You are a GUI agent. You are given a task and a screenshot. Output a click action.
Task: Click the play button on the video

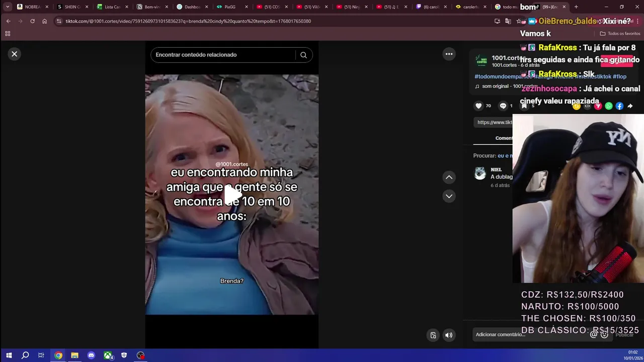point(232,195)
